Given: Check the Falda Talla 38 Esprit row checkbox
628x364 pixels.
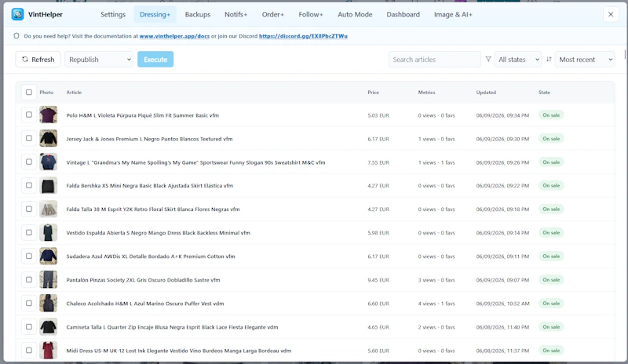Looking at the screenshot, I should tap(29, 209).
